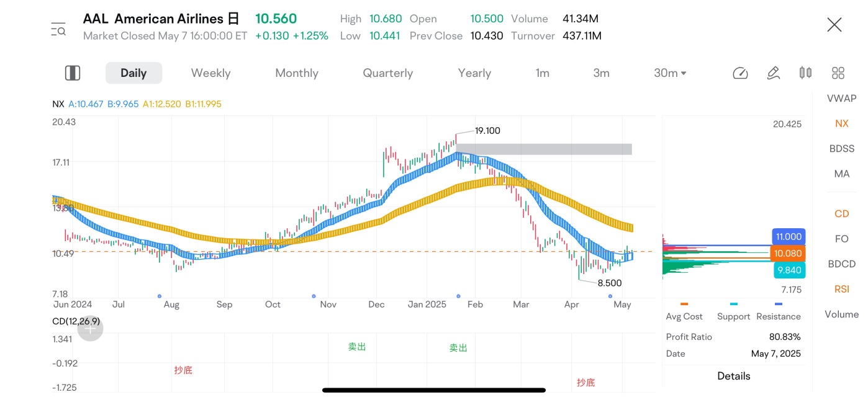Tap the blue event dot between Apr and May
Screen dimensions: 868x400
pos(610,296)
